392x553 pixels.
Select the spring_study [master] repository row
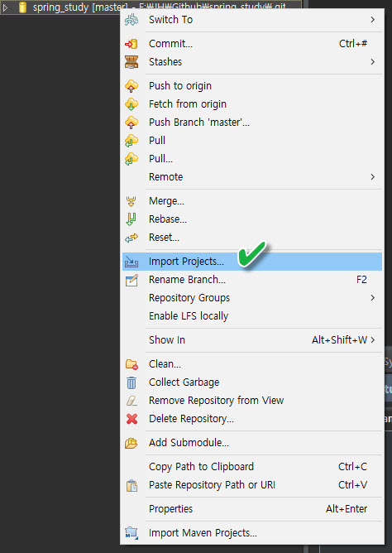(151, 7)
